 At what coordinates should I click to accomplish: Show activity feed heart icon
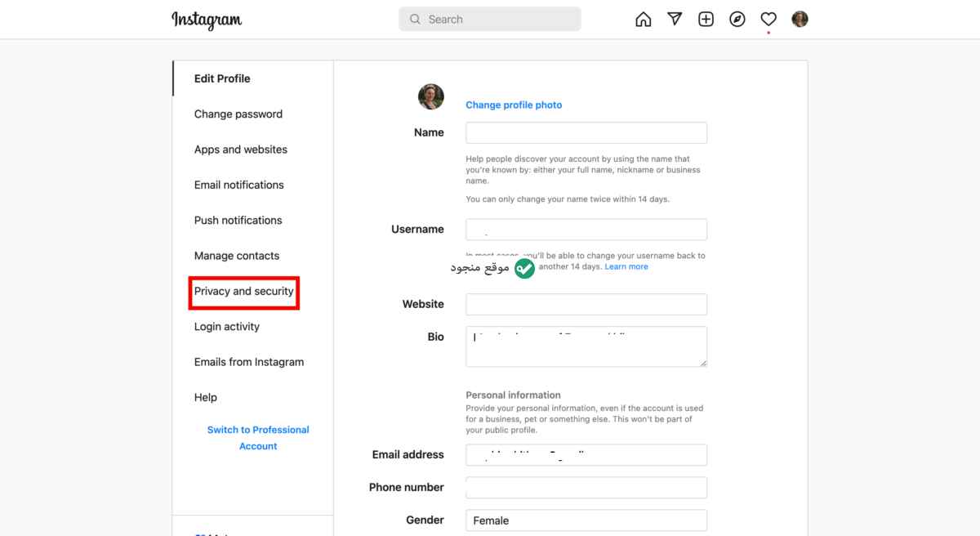pyautogui.click(x=768, y=20)
